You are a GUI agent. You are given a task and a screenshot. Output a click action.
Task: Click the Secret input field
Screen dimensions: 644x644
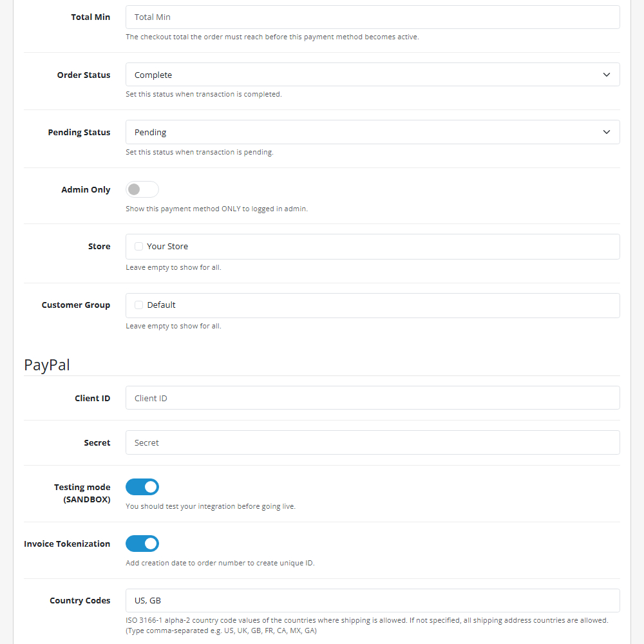(x=372, y=442)
